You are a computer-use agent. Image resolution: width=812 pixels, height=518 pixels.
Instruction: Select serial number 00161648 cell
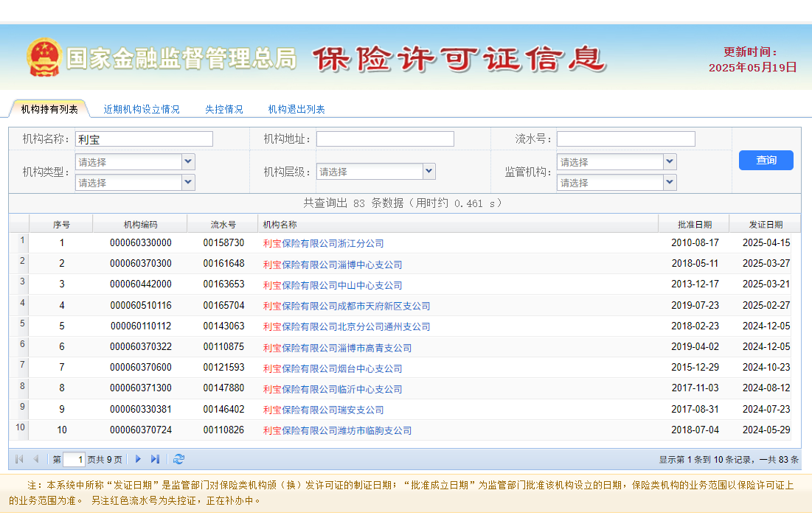tap(223, 263)
